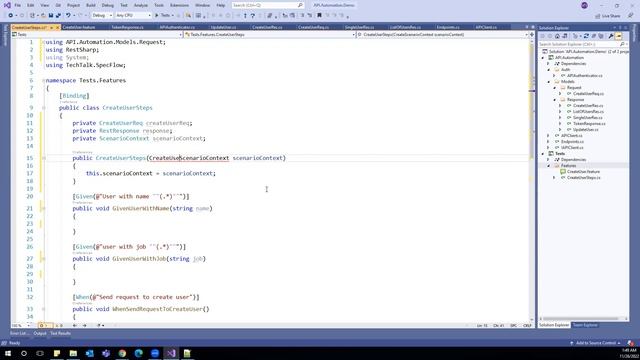Viewport: 640px width, 360px height.
Task: Open the Extensions menu
Action: (x=179, y=5)
